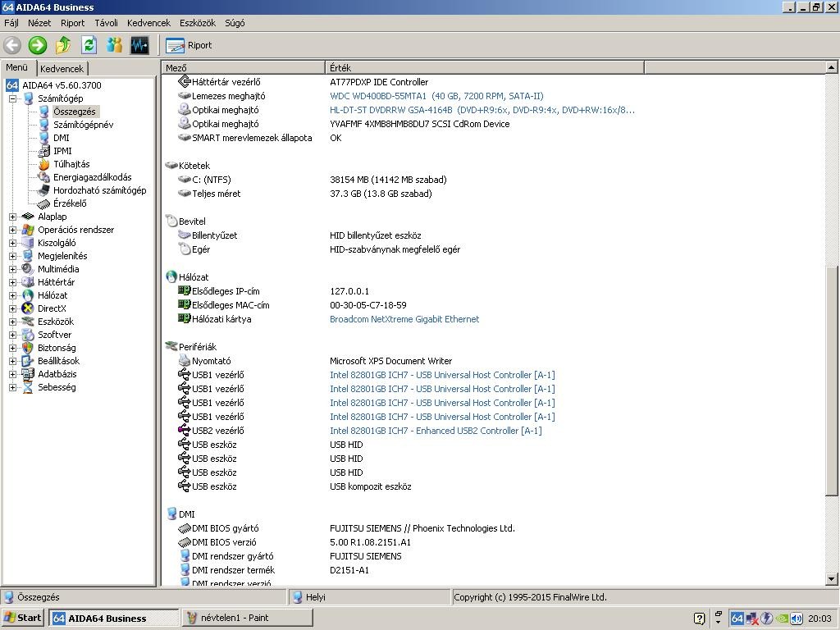Screen dimensions: 840x630
Task: Open the Súgó menu
Action: (x=235, y=23)
